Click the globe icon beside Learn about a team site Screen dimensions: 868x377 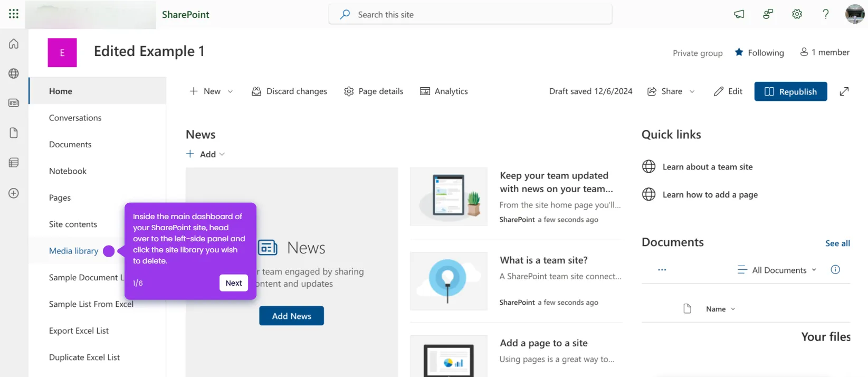[648, 167]
